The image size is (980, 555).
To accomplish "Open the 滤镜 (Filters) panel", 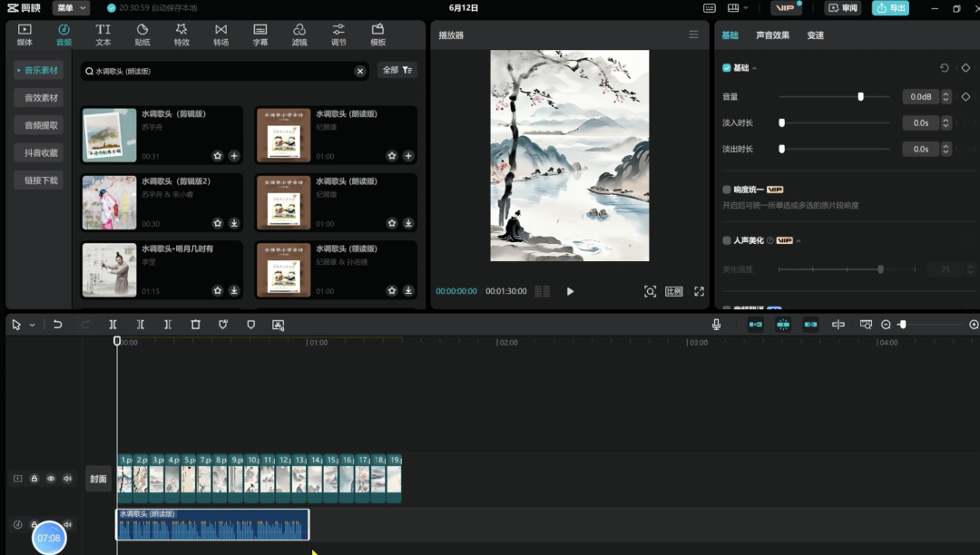I will tap(299, 34).
